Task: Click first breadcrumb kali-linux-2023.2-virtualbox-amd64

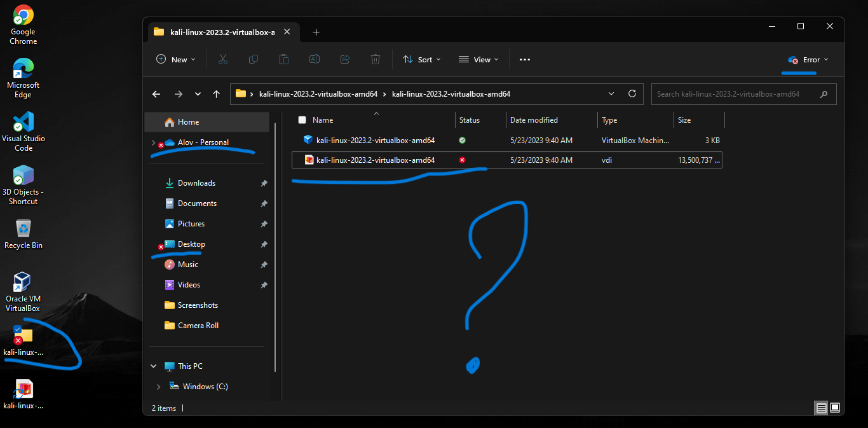Action: [318, 94]
